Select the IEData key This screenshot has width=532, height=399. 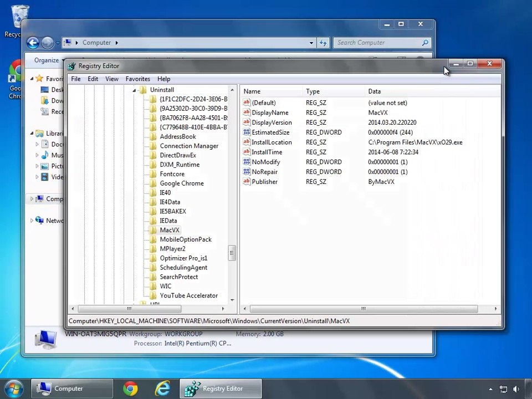(x=168, y=221)
